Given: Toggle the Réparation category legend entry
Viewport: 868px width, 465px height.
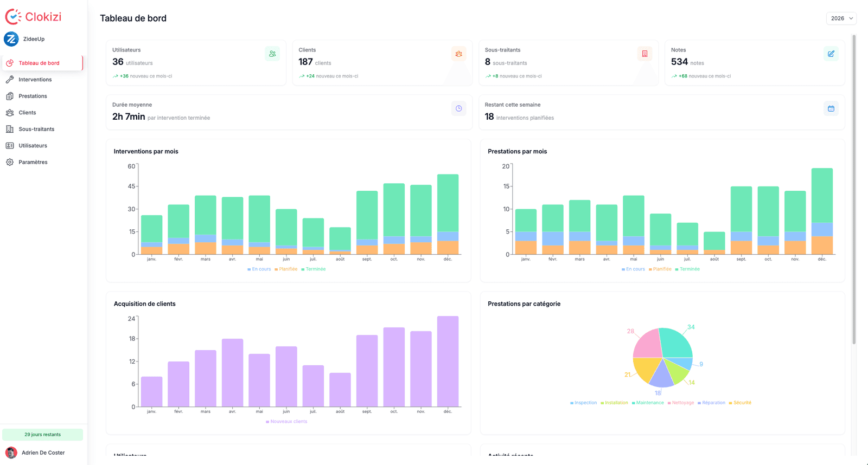Looking at the screenshot, I should click(711, 403).
